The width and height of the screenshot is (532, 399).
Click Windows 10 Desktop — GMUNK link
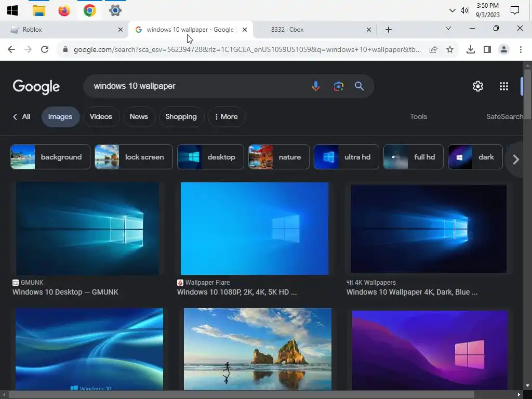click(x=65, y=292)
